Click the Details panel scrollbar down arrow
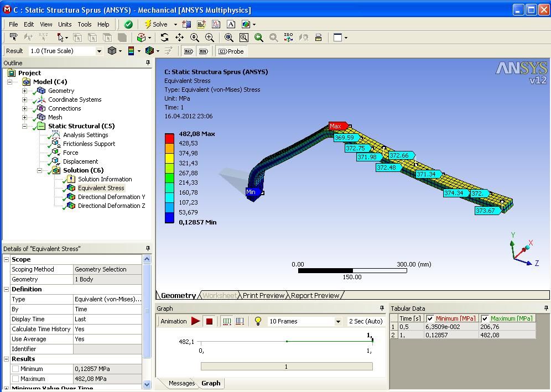Image resolution: width=551 pixels, height=392 pixels. tap(147, 384)
